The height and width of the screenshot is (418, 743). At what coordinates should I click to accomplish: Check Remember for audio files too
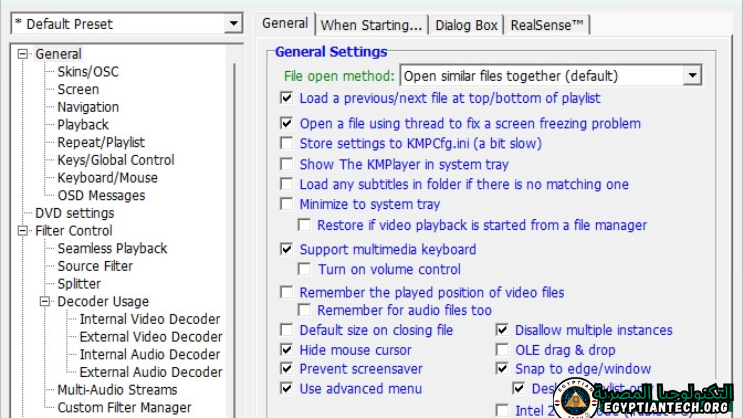tap(304, 310)
